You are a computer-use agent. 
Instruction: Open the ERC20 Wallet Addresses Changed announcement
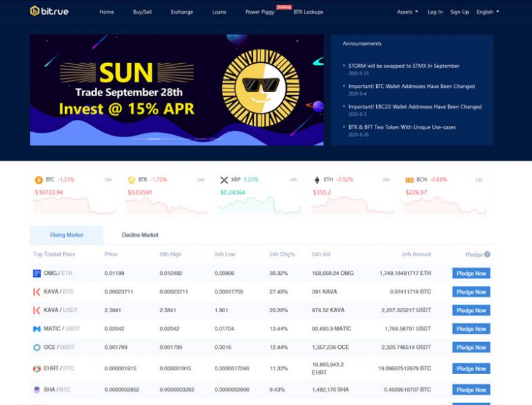415,107
